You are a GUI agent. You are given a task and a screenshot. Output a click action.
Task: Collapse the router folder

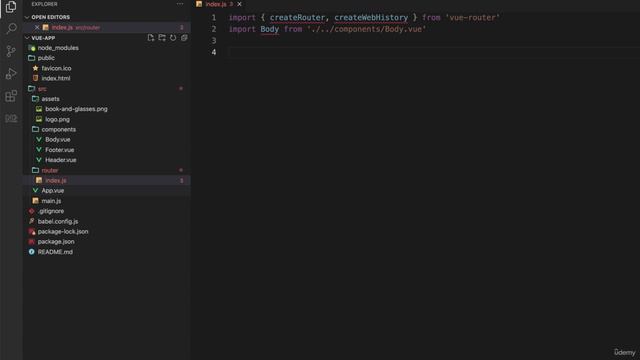50,170
